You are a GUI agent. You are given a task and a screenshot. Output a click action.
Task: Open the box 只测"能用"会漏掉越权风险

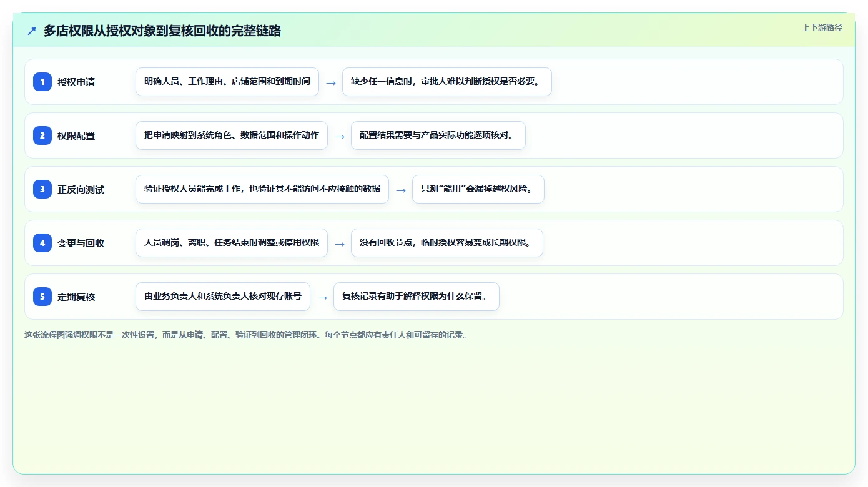(x=478, y=189)
